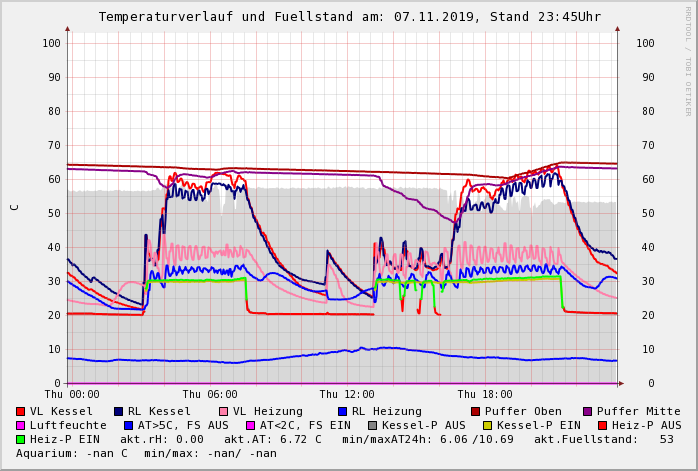Screen dimensions: 698x471
Task: Click the green Heiz-P EIN legend swatch
Action: [21, 440]
